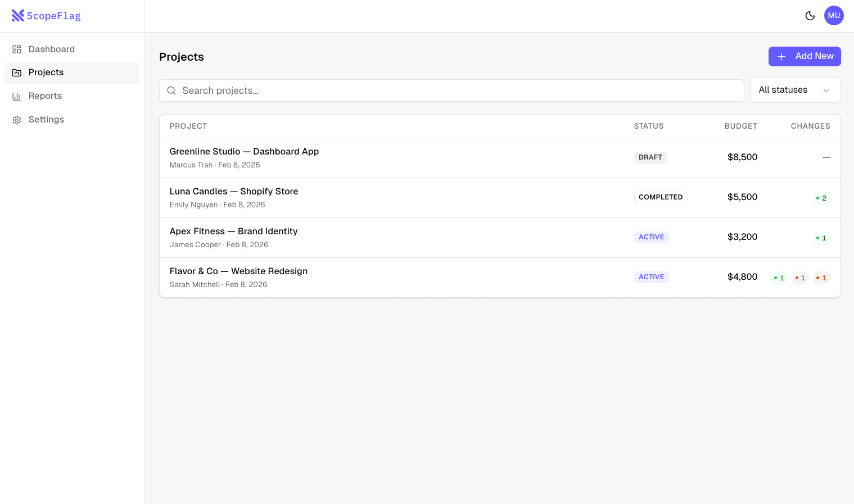The height and width of the screenshot is (504, 854).
Task: Click the Dashboard grid icon in sidebar
Action: pyautogui.click(x=17, y=49)
